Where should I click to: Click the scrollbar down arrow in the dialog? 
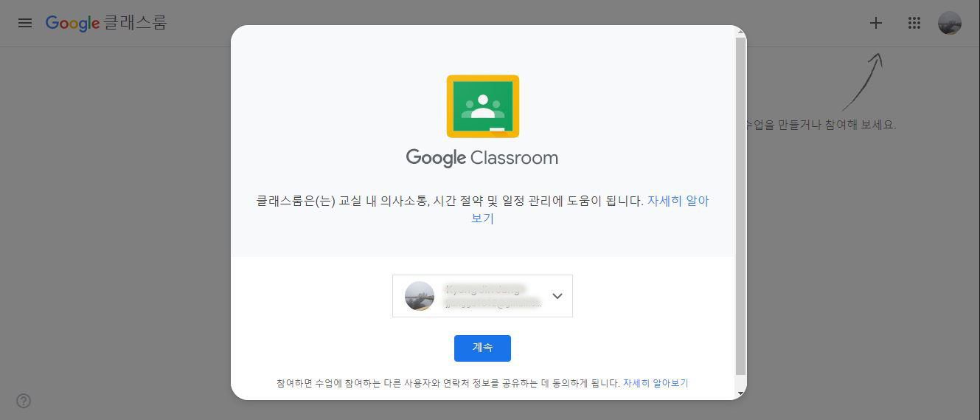pos(741,394)
